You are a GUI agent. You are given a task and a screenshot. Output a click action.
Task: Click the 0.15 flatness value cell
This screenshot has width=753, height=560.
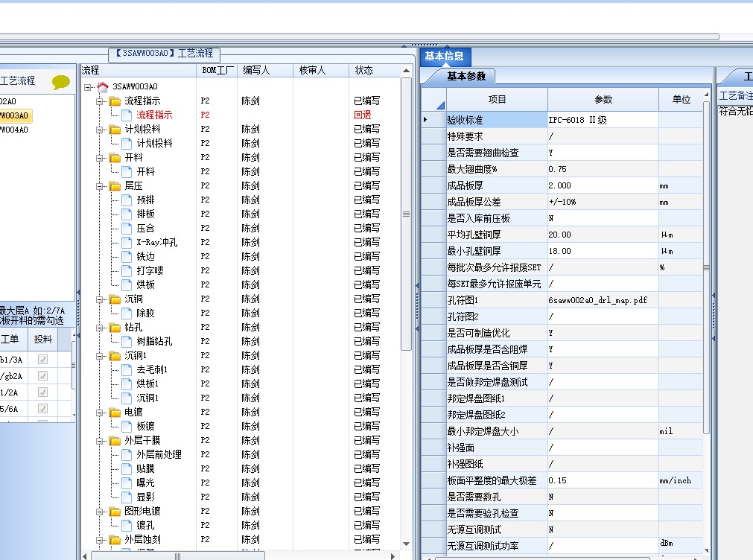[x=603, y=480]
